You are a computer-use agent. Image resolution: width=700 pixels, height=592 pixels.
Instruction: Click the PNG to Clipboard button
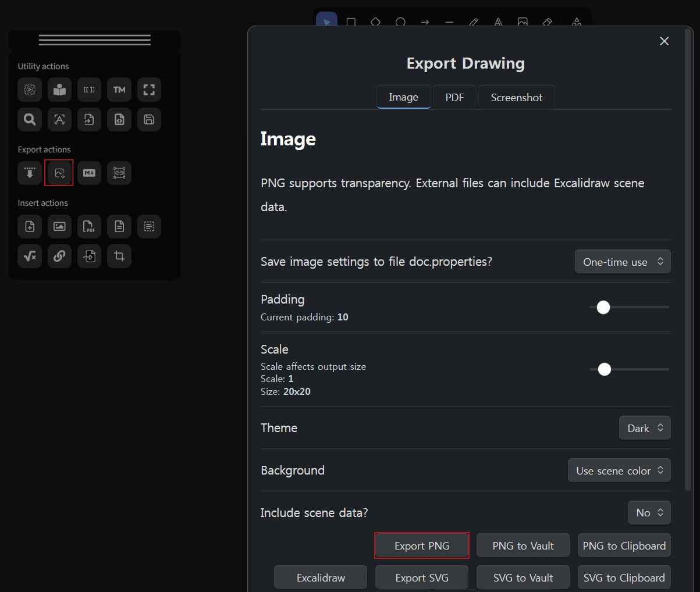[624, 545]
